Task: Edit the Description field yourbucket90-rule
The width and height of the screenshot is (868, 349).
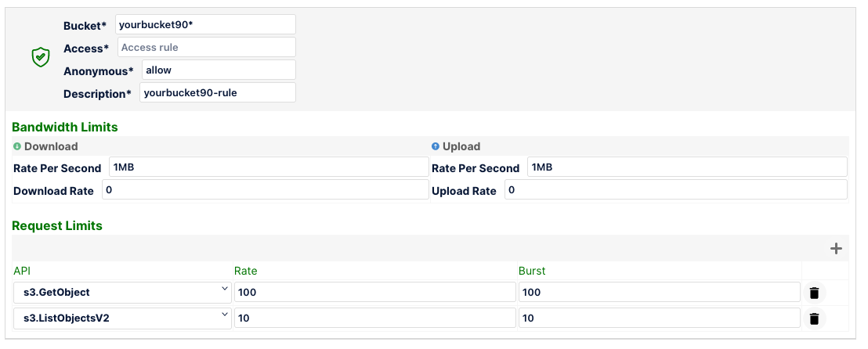Action: 218,92
